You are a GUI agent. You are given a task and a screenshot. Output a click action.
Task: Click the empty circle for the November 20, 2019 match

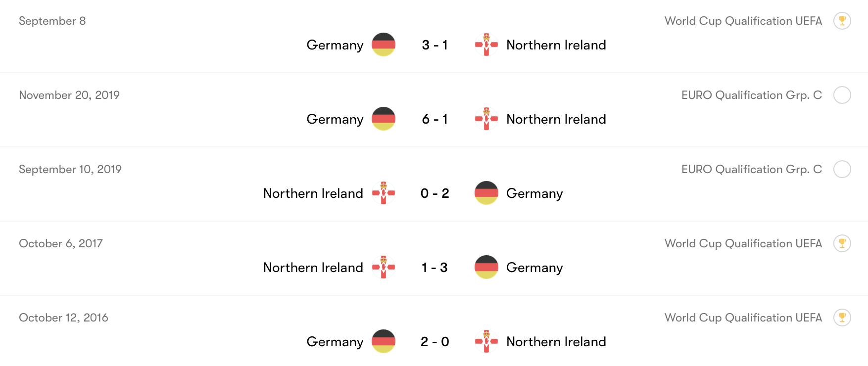click(842, 95)
